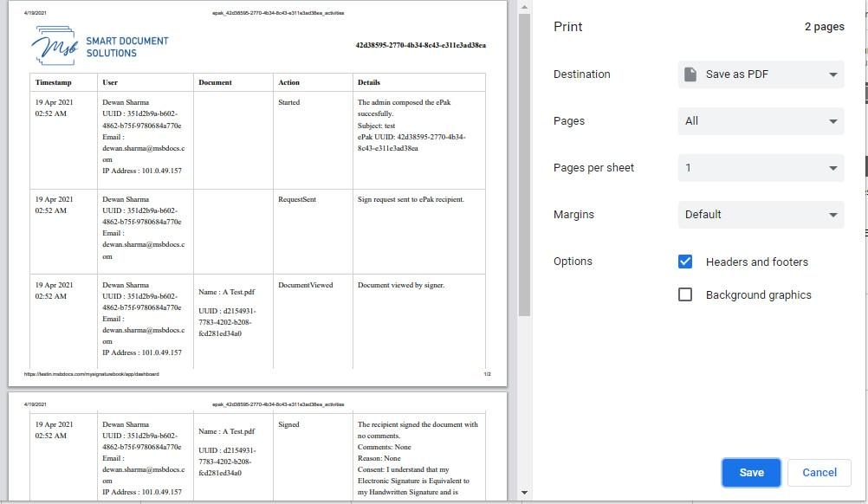Cancel the print dialog
Image resolution: width=868 pixels, height=504 pixels.
[x=819, y=473]
